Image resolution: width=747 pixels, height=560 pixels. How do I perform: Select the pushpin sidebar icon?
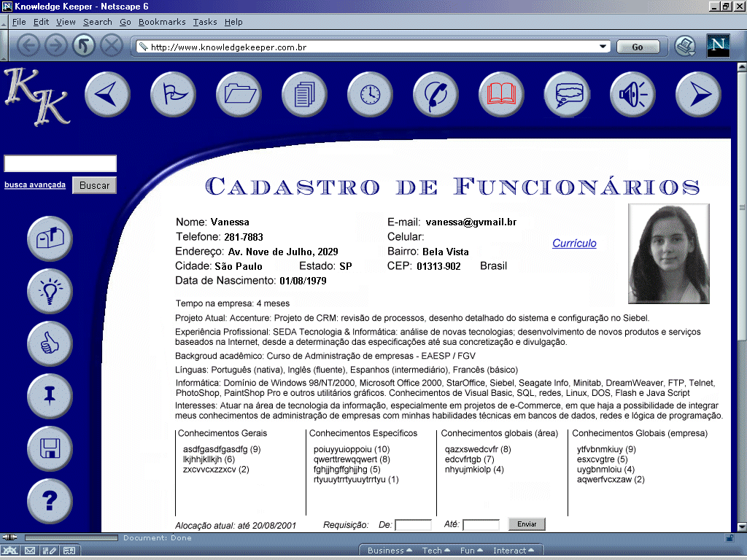(x=50, y=396)
